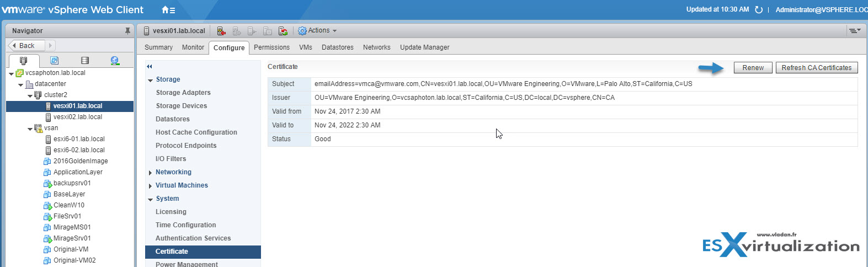This screenshot has width=868, height=267.
Task: Collapse the datacenter tree node
Action: click(x=21, y=84)
